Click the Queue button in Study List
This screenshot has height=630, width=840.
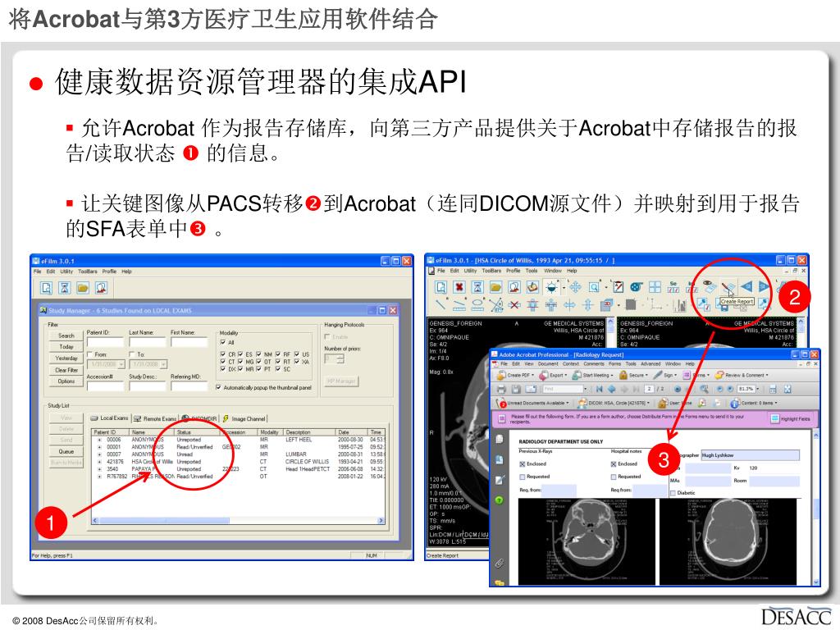[66, 452]
